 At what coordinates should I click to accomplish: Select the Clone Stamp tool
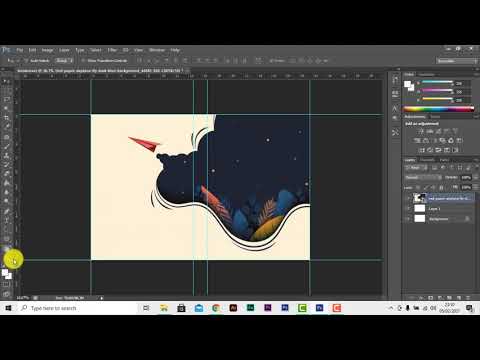click(x=6, y=155)
